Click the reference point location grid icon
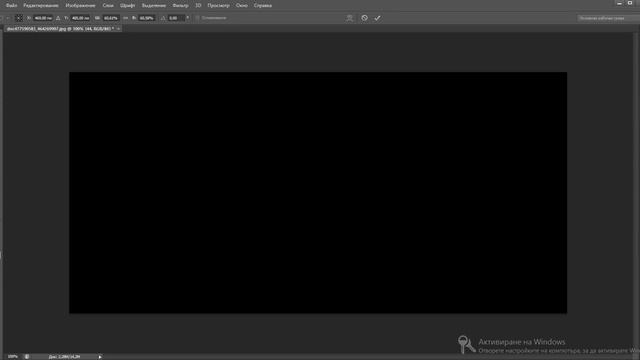Viewport: 640px width, 360px height. pyautogui.click(x=19, y=18)
